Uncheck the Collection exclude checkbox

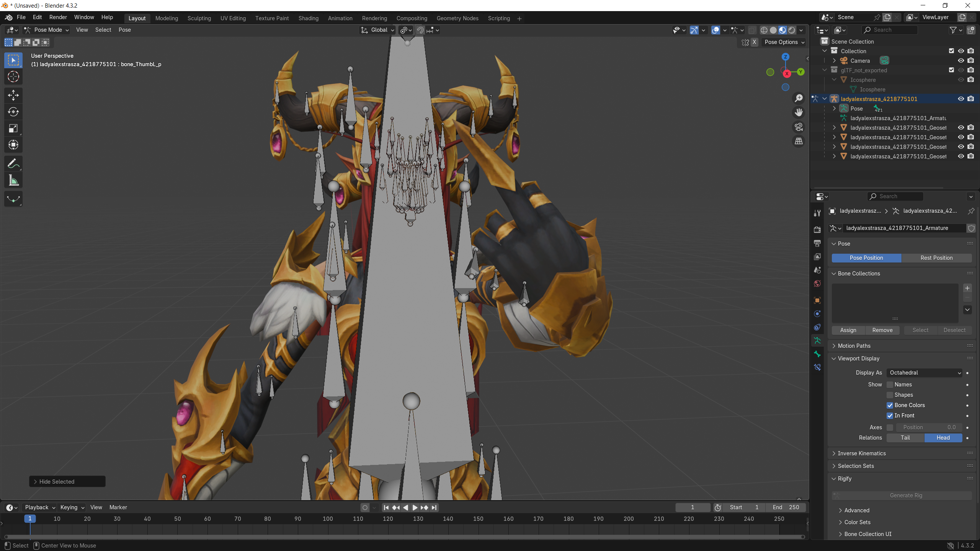click(x=951, y=51)
